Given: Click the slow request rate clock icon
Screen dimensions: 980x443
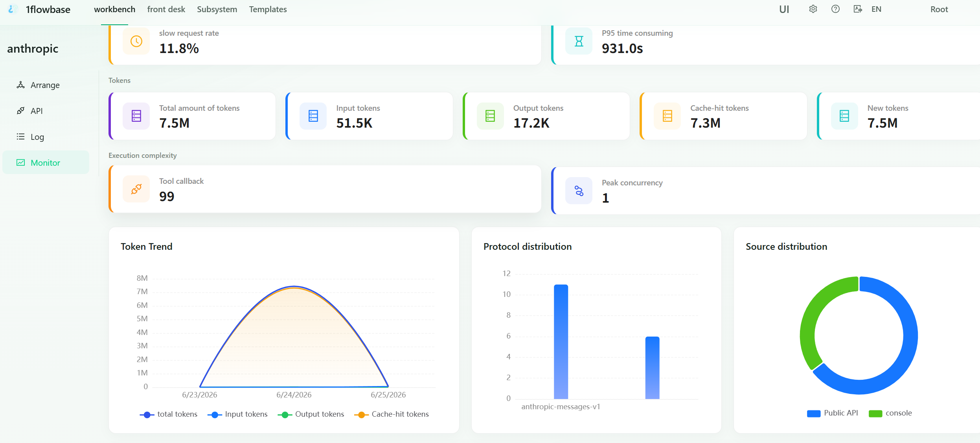Looking at the screenshot, I should pyautogui.click(x=136, y=41).
